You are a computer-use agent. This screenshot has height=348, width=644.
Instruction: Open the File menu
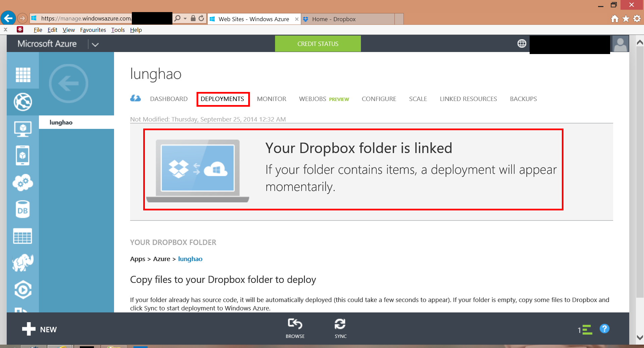pos(38,30)
